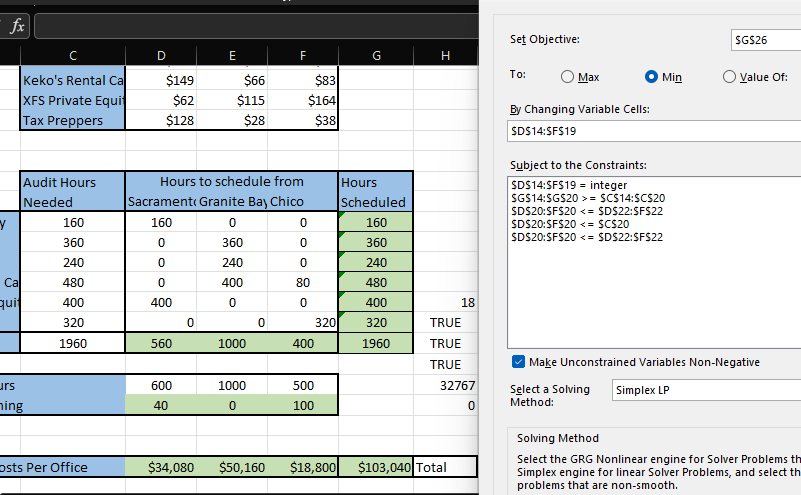The image size is (801, 495).
Task: Click the fx insert function icon
Action: tap(17, 26)
